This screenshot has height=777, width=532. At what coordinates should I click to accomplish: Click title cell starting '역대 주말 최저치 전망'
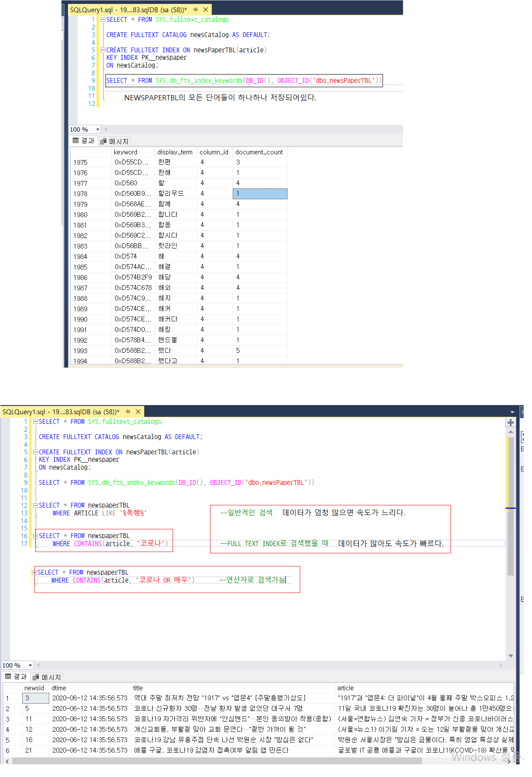coord(233,698)
